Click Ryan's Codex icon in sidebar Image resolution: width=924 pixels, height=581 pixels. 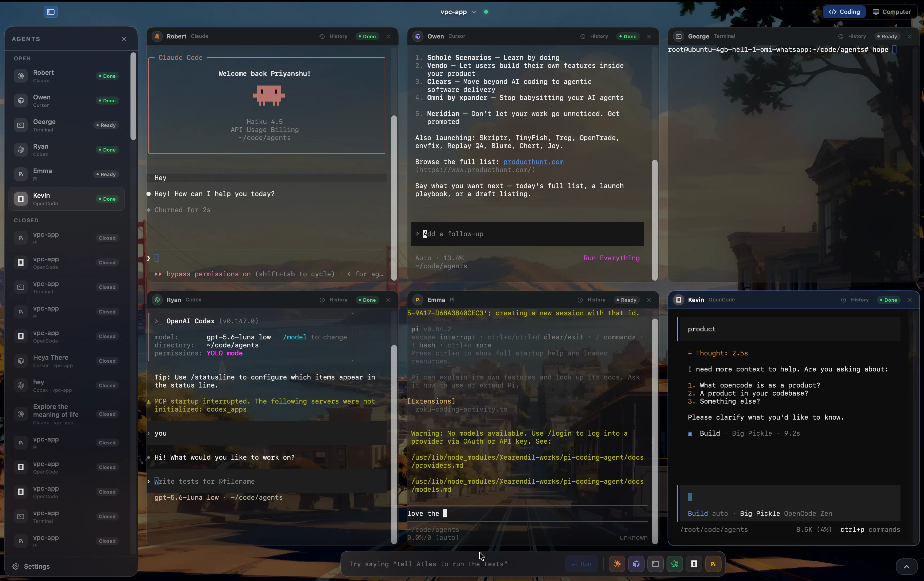coord(21,150)
